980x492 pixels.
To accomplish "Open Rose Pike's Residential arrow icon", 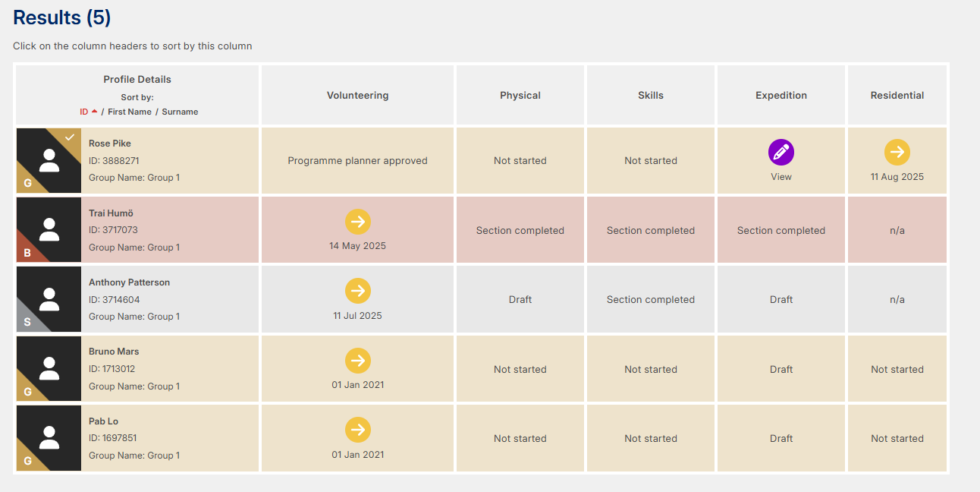I will [x=897, y=153].
